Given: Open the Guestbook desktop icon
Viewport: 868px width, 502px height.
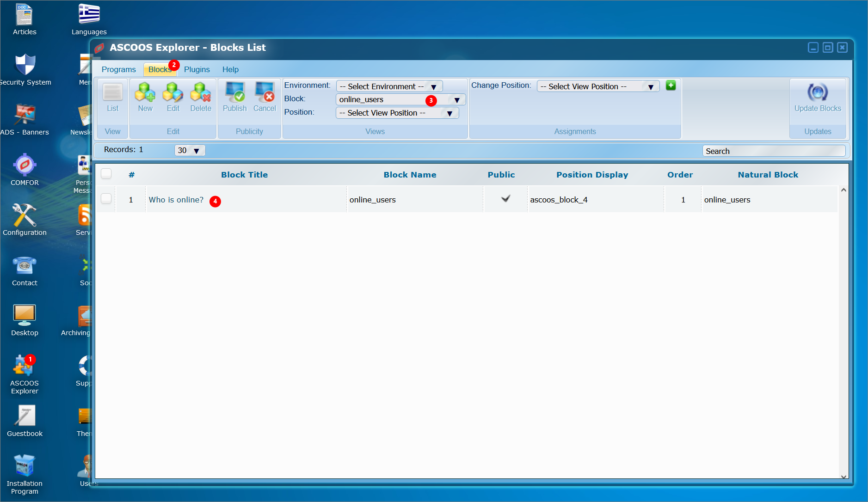Looking at the screenshot, I should coord(25,421).
